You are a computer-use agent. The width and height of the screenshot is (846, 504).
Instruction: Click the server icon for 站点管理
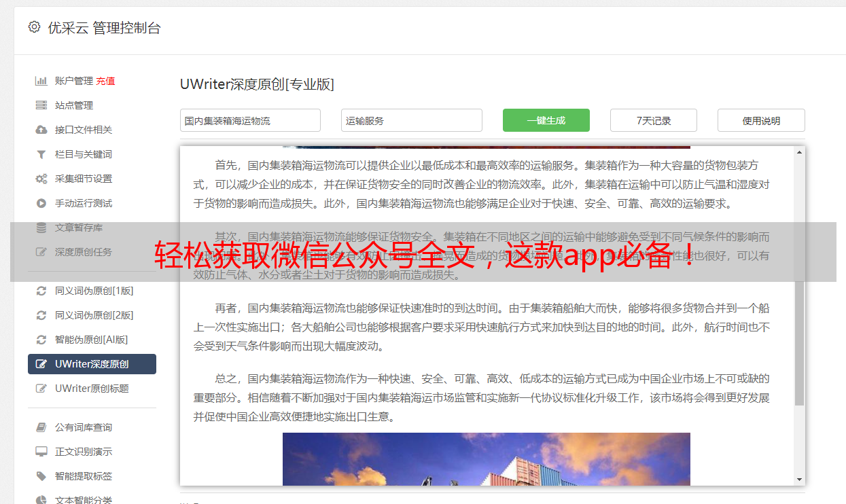click(41, 105)
